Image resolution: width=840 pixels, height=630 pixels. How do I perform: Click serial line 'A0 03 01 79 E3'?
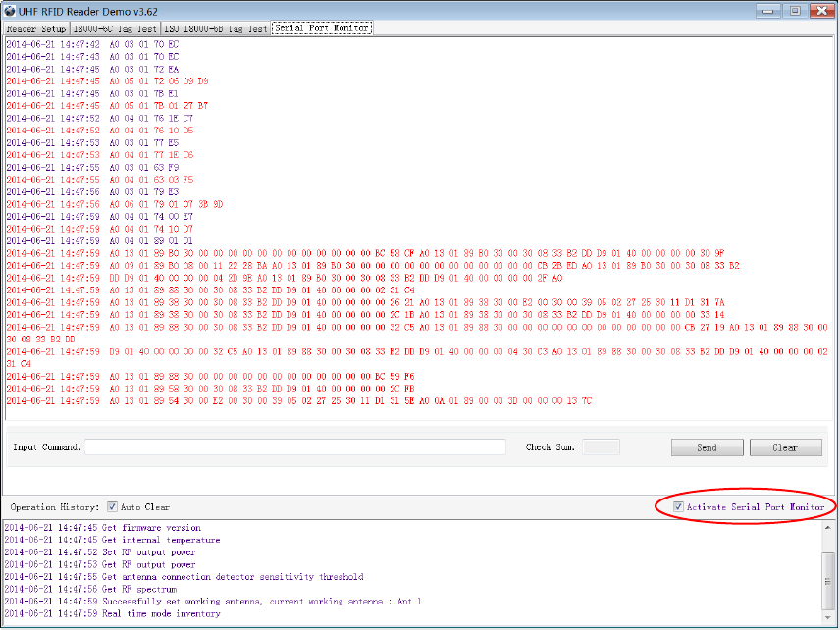coord(92,192)
